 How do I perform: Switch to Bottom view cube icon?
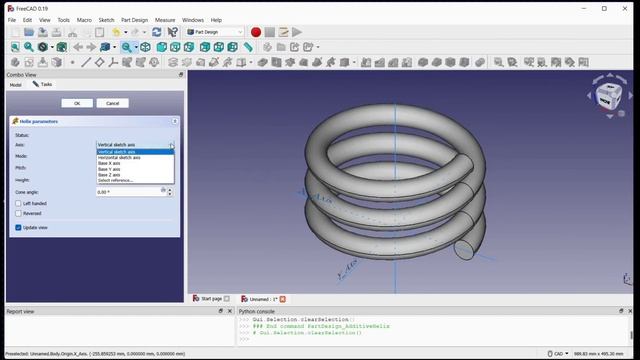click(219, 47)
